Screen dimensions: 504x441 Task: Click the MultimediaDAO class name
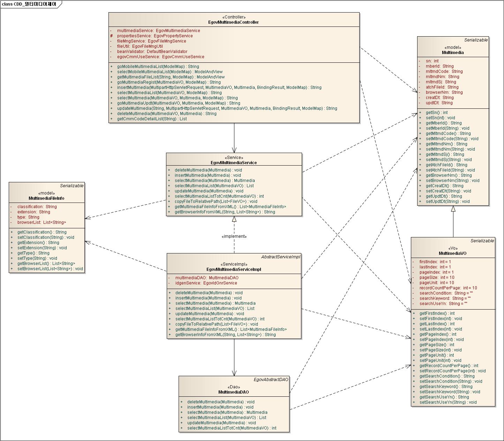pyautogui.click(x=233, y=392)
